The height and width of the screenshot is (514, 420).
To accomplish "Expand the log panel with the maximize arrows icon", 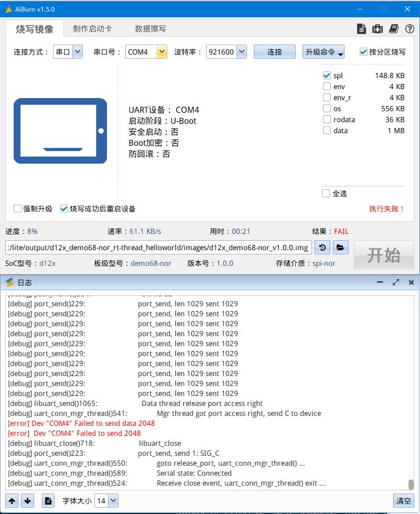I will point(396,282).
